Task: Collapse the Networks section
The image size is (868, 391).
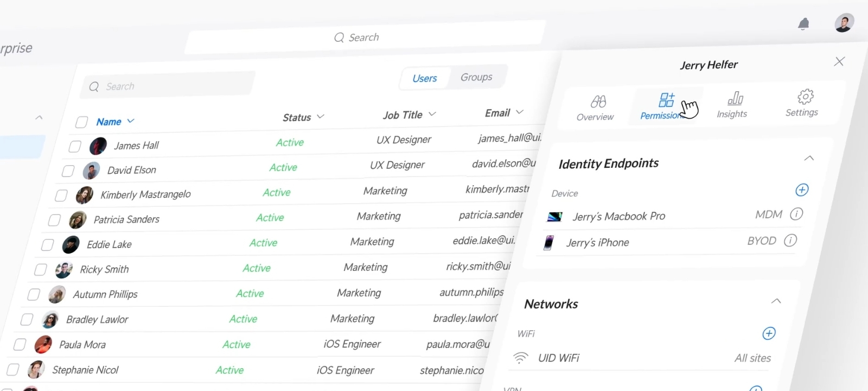Action: click(x=776, y=301)
